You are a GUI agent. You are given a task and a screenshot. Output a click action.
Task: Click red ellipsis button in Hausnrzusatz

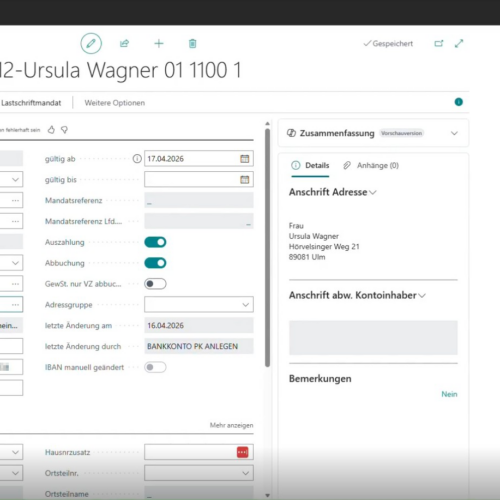click(x=243, y=452)
